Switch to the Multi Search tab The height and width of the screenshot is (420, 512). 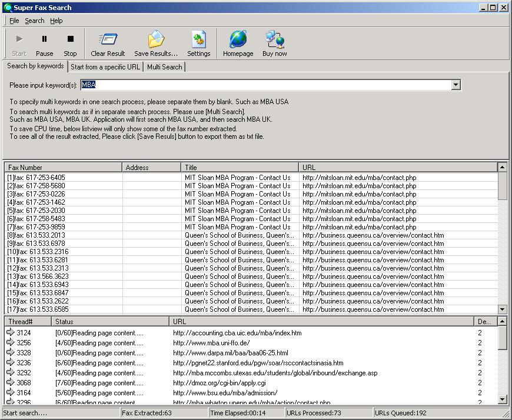coord(164,67)
